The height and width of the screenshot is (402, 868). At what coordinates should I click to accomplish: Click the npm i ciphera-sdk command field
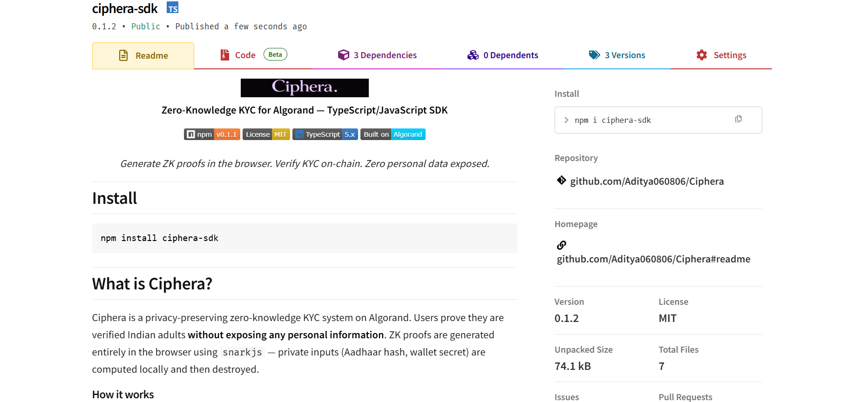tap(658, 120)
